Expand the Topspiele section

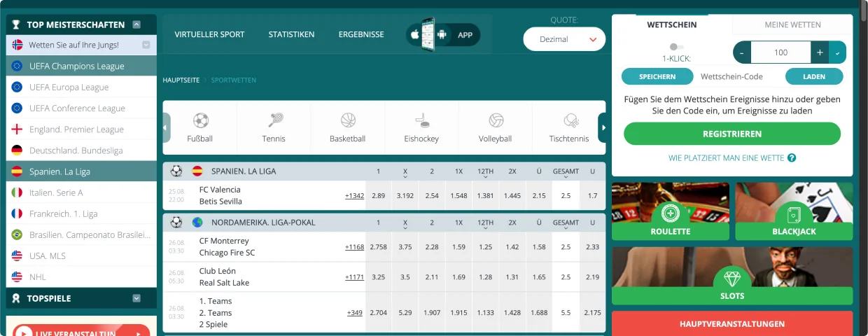(x=136, y=298)
